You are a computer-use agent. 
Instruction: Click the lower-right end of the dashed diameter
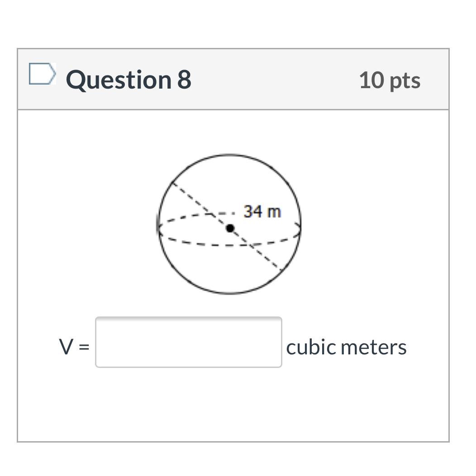point(281,269)
